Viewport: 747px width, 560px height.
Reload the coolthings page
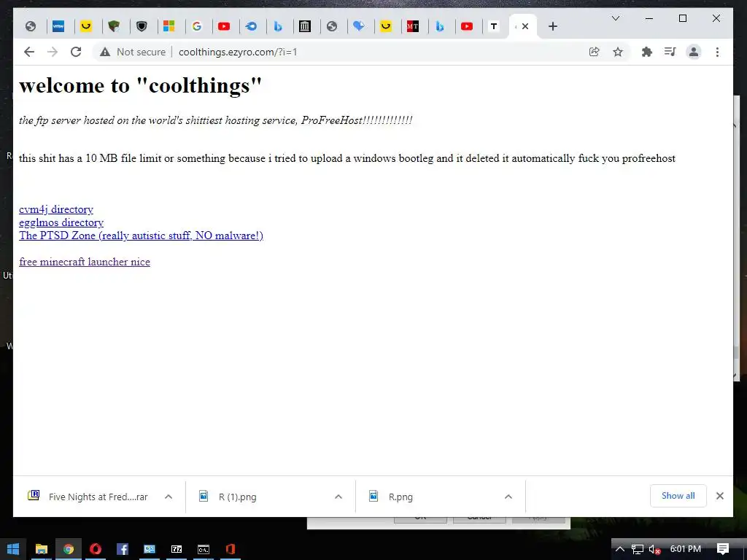76,52
